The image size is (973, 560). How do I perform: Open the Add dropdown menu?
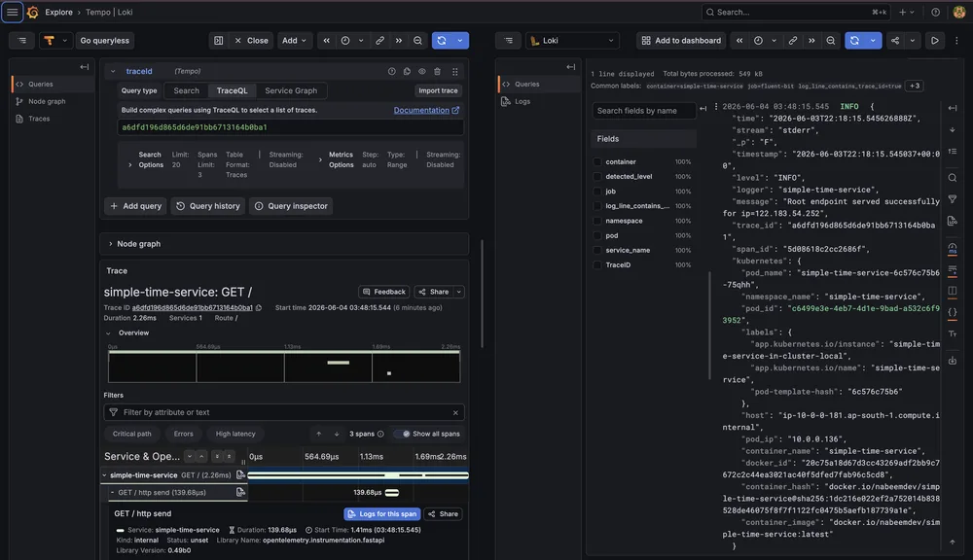(x=294, y=40)
